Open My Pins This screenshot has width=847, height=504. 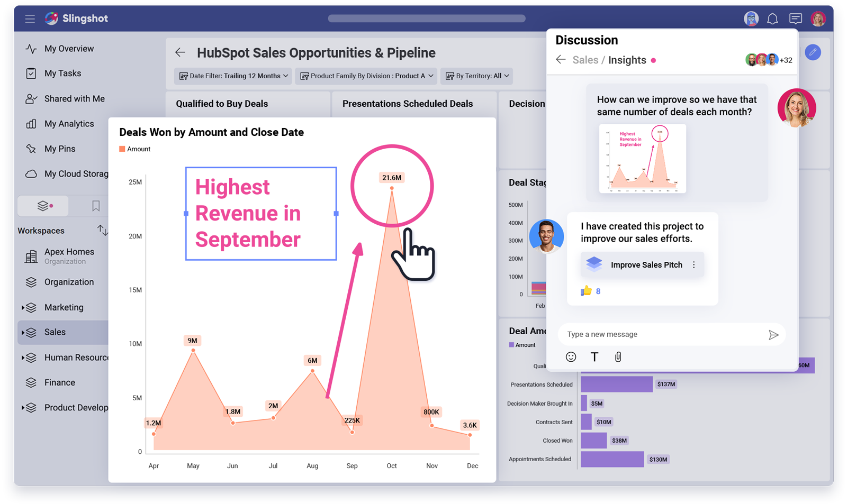(60, 149)
